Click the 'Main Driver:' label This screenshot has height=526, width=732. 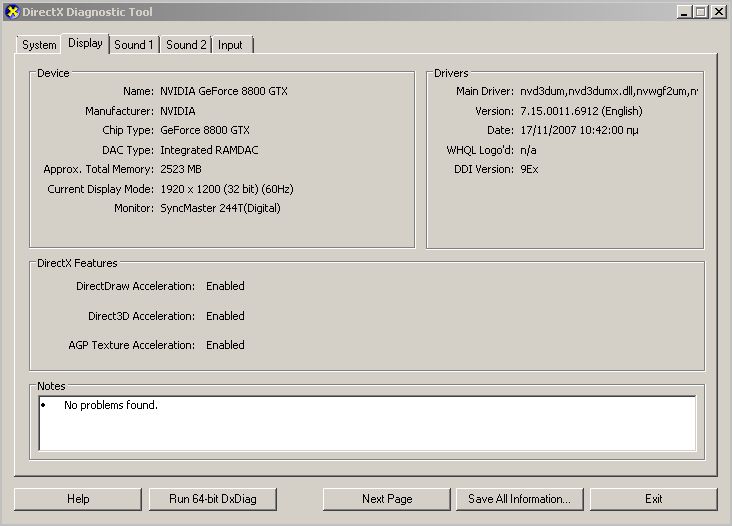(485, 91)
